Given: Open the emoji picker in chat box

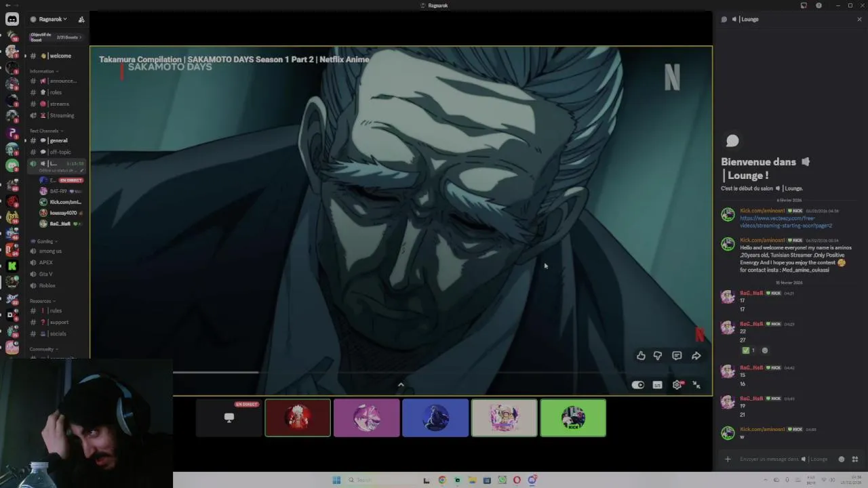Looking at the screenshot, I should (x=842, y=459).
